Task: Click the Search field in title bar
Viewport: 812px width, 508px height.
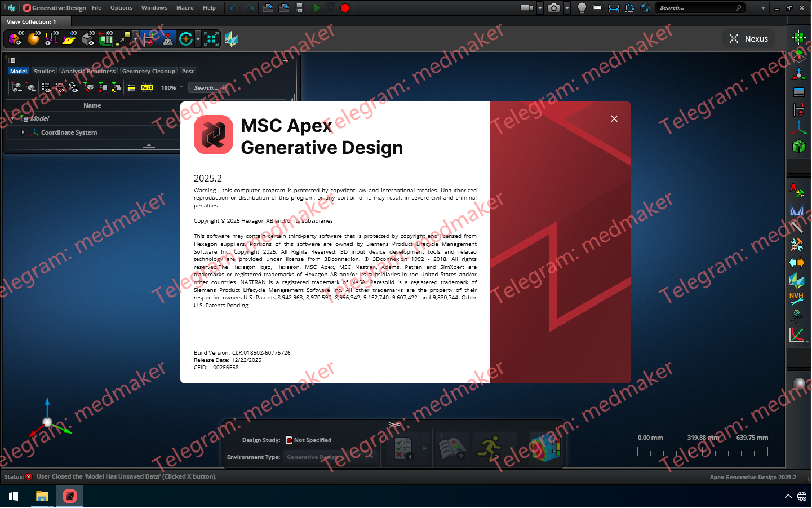Action: tap(699, 7)
